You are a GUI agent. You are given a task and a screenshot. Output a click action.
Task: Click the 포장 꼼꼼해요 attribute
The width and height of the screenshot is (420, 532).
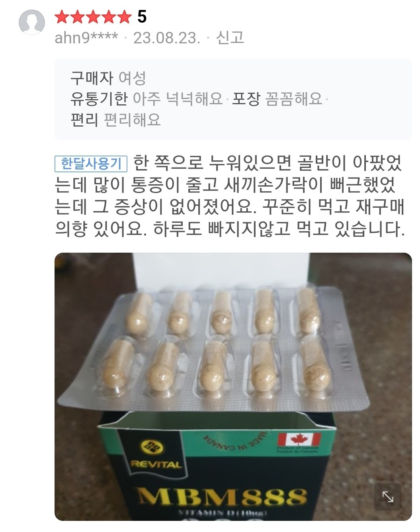[277, 98]
